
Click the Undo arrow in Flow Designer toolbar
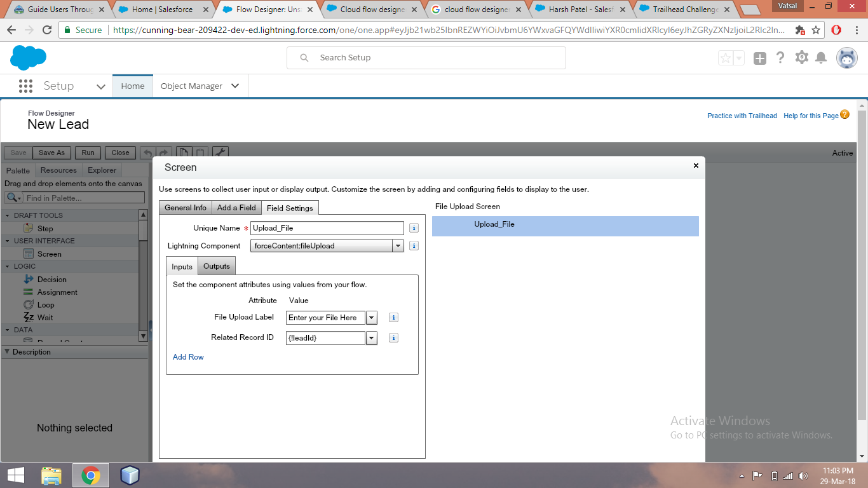point(147,152)
